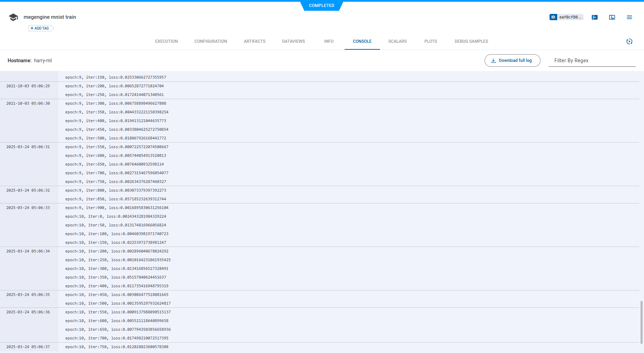The width and height of the screenshot is (644, 353).
Task: Open the INFO tab
Action: pos(329,41)
